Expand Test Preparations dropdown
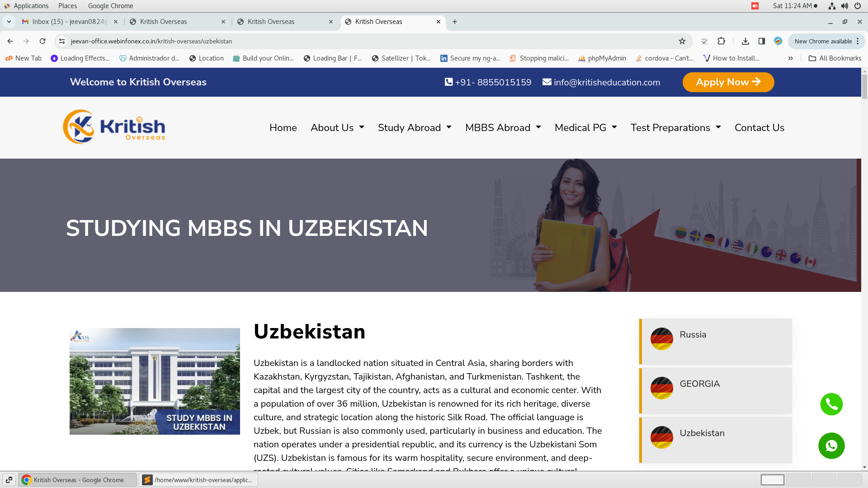Image resolution: width=868 pixels, height=488 pixels. 675,128
